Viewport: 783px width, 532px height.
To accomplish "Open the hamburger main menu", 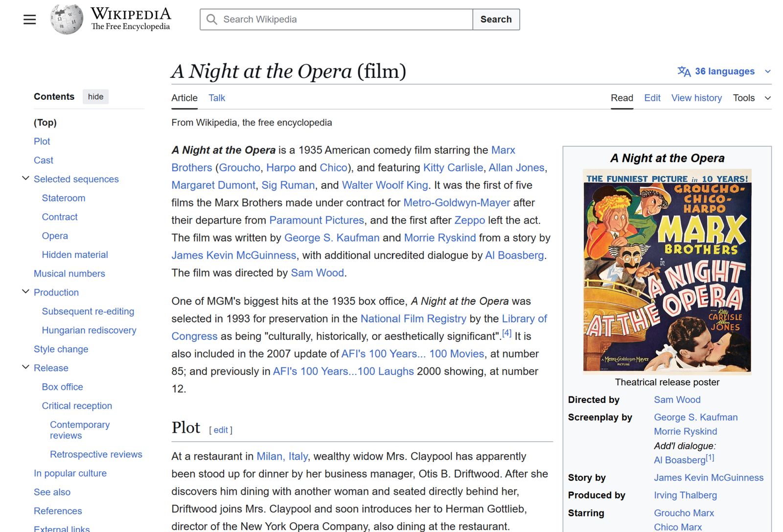I will click(29, 20).
